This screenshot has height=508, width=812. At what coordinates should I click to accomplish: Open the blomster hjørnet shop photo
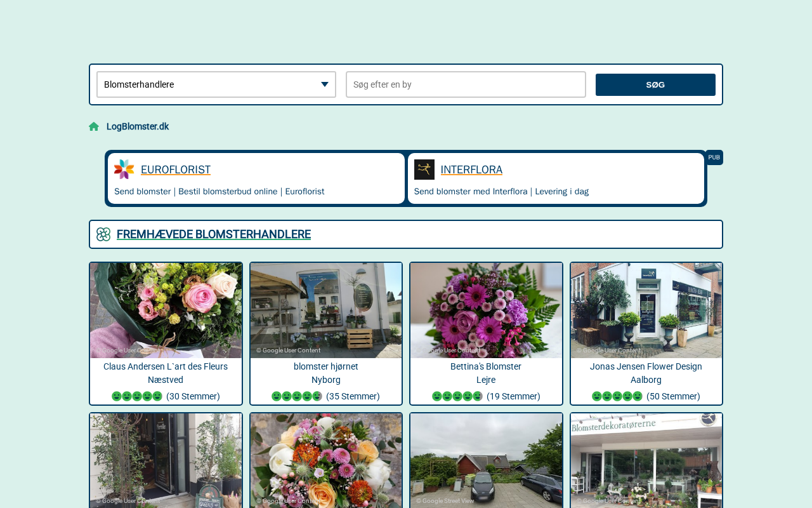(326, 311)
